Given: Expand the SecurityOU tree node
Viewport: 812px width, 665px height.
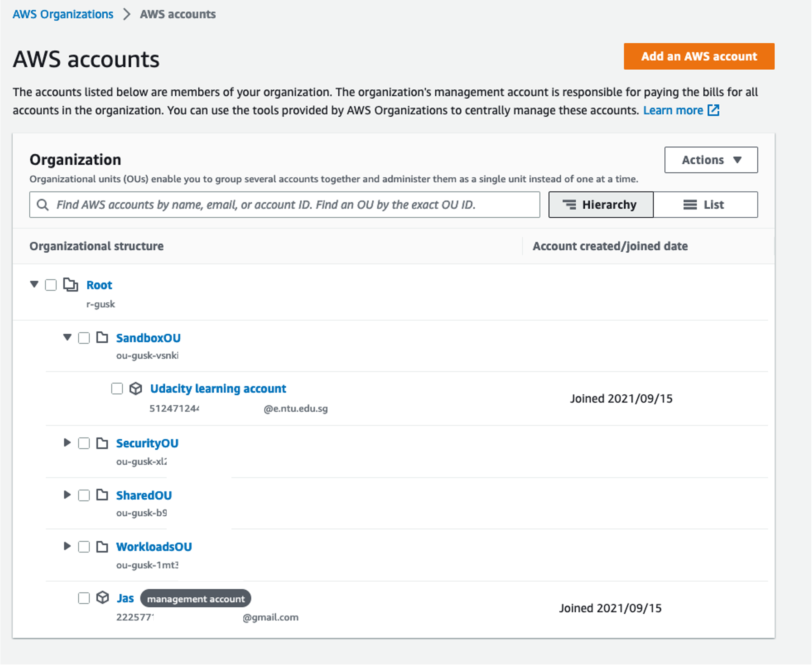Looking at the screenshot, I should [x=67, y=443].
